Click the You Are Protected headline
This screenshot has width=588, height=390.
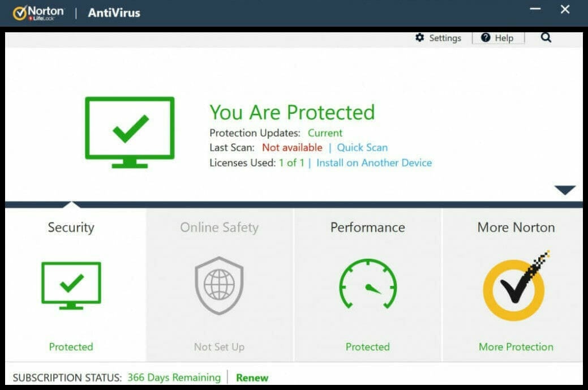point(292,112)
